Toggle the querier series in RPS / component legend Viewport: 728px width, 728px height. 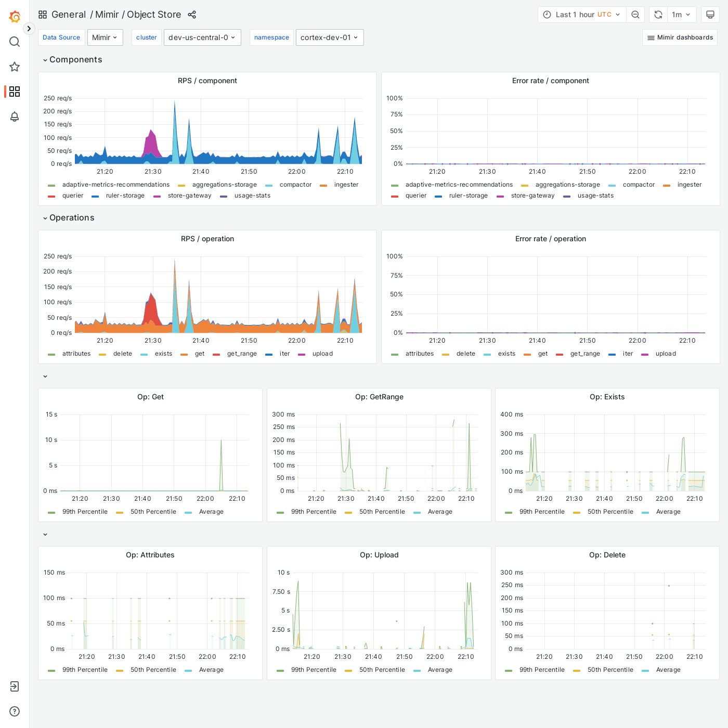(72, 196)
